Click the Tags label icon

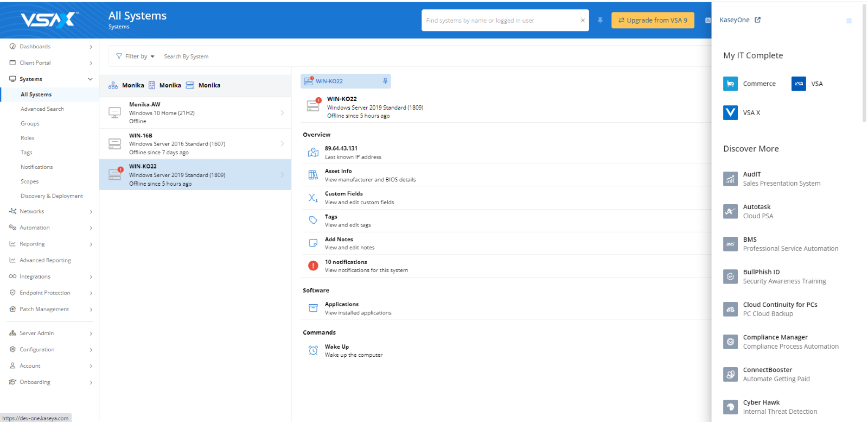(x=313, y=220)
